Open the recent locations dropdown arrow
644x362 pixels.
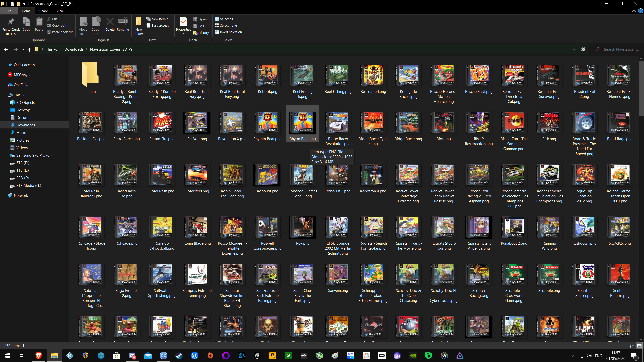(x=23, y=49)
